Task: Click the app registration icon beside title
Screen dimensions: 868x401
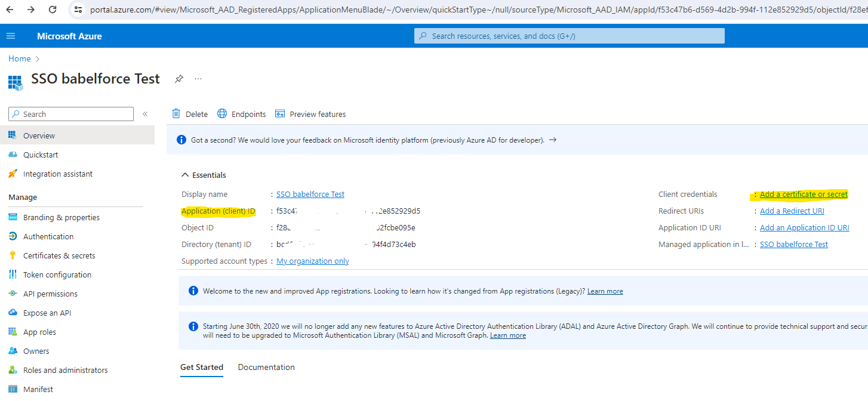Action: pos(16,82)
